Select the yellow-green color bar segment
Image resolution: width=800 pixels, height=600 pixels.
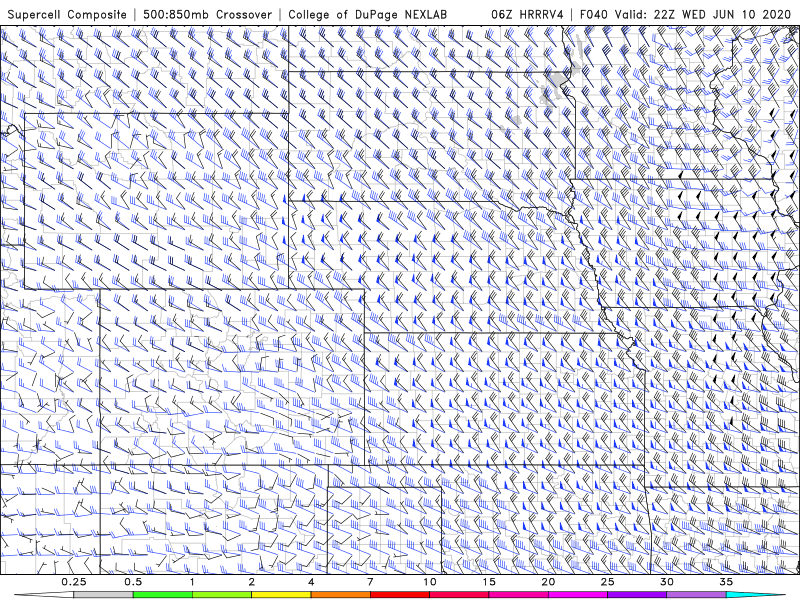click(x=222, y=595)
